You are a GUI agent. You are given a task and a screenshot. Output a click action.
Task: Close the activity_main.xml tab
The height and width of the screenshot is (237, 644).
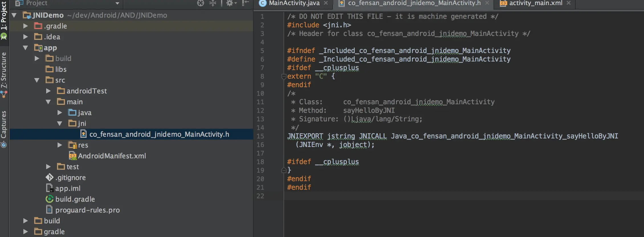coord(569,3)
